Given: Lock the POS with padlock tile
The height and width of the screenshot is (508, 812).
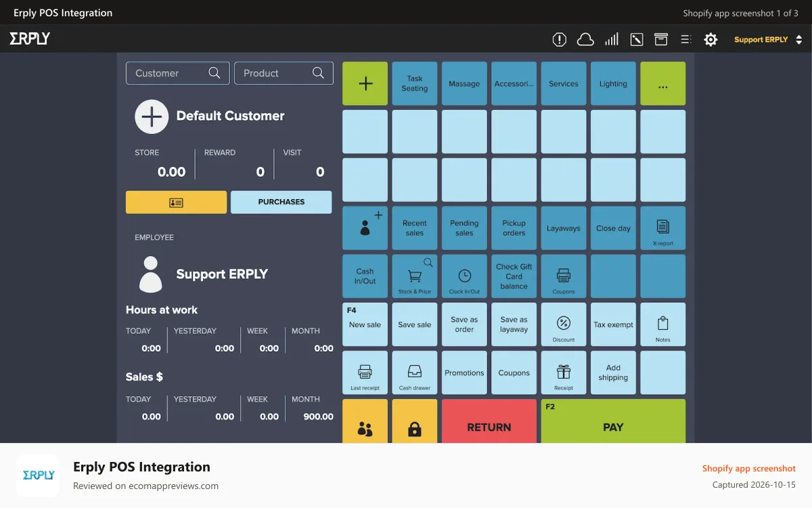Looking at the screenshot, I should [x=415, y=421].
